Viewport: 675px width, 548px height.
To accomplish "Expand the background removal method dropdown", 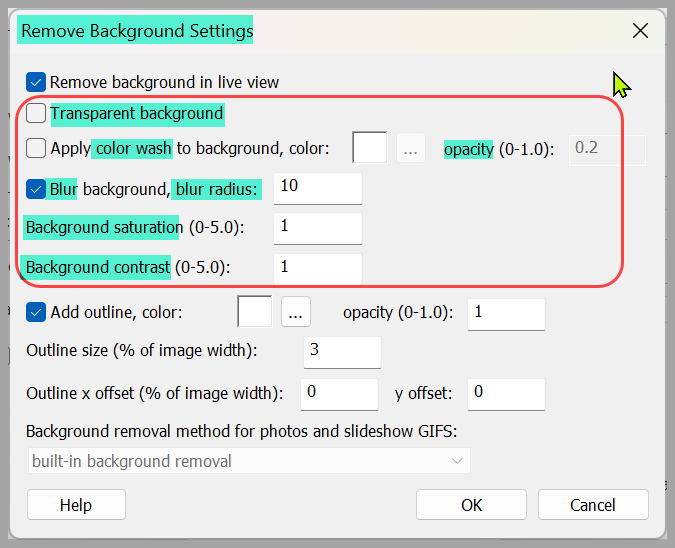I will (x=249, y=461).
